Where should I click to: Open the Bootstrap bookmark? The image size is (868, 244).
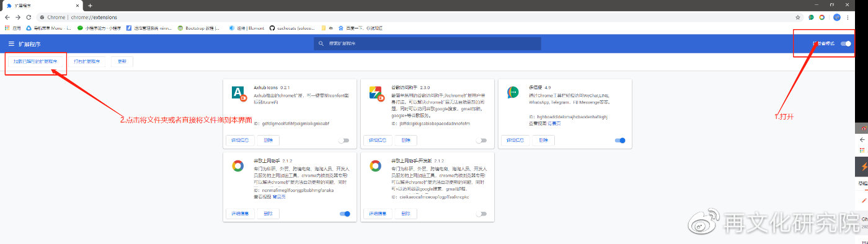(198, 28)
